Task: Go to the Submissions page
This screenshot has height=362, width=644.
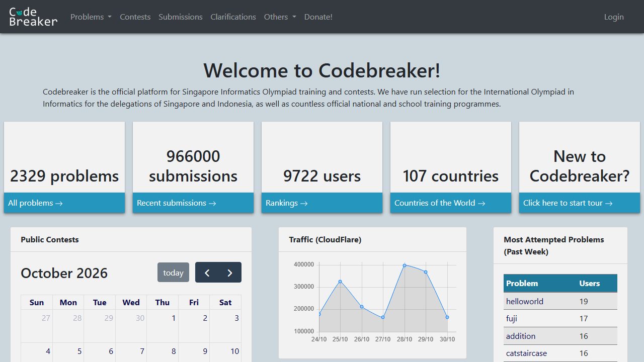Action: (x=181, y=17)
